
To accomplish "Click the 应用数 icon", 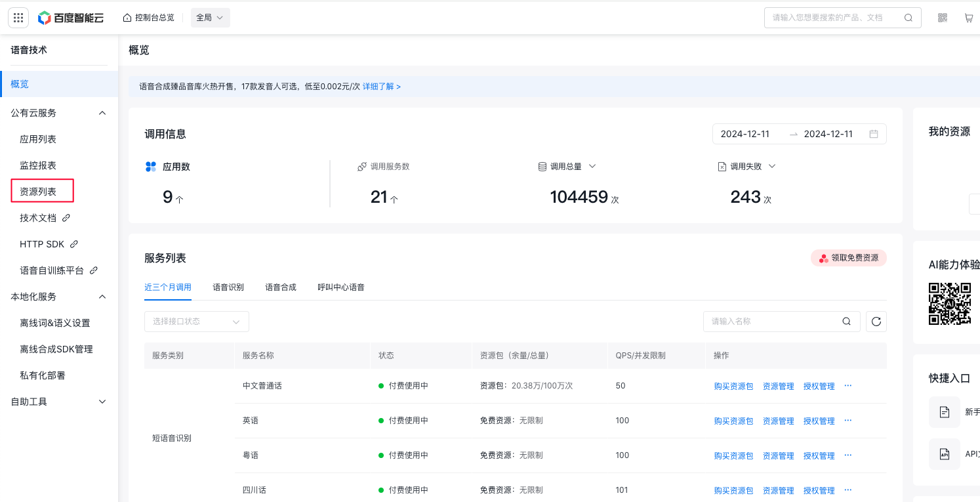I will tap(151, 167).
